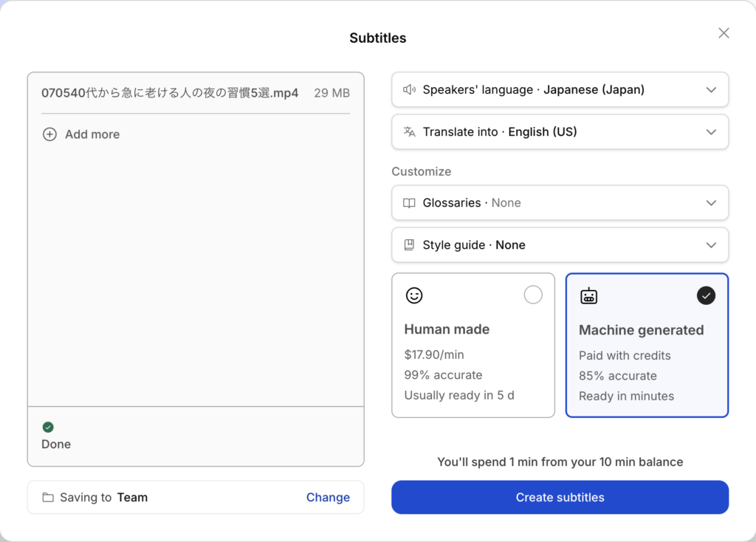Click the book icon in Glossaries
756x542 pixels.
(x=409, y=203)
